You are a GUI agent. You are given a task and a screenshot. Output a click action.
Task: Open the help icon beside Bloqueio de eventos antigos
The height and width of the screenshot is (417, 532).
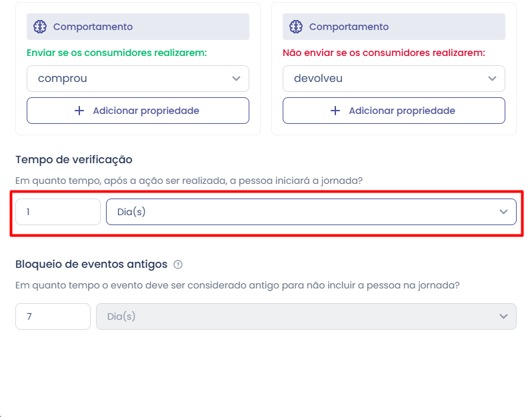[x=178, y=264]
